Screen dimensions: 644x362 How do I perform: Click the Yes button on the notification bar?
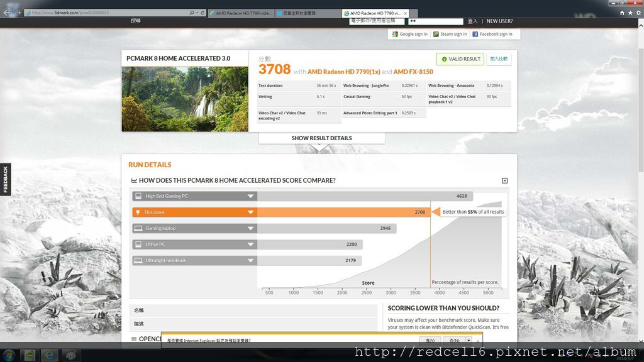point(430,341)
